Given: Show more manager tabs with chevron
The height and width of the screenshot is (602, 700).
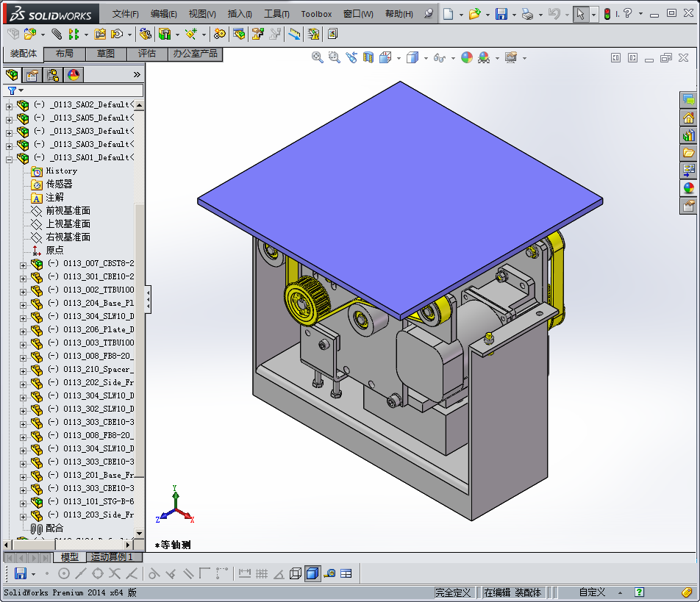Looking at the screenshot, I should [137, 75].
